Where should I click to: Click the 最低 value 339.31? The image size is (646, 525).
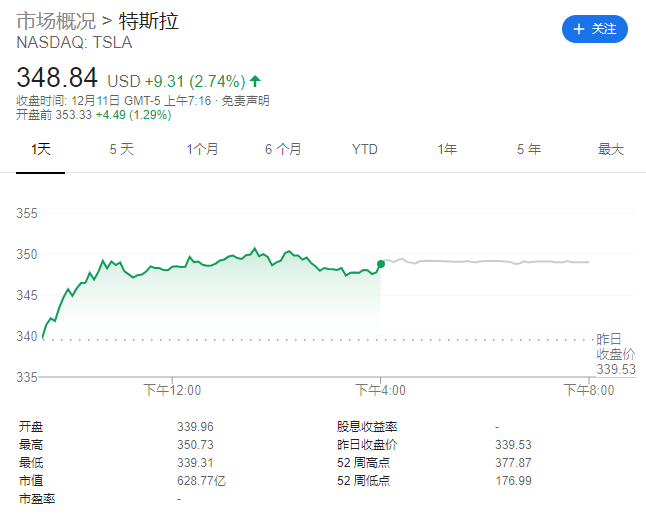point(195,463)
